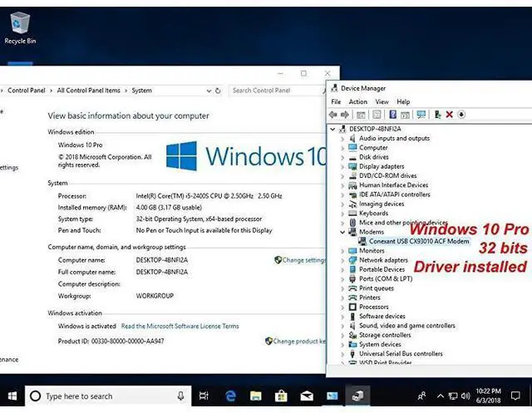Click Control Panel in the address breadcrumb

(27, 91)
